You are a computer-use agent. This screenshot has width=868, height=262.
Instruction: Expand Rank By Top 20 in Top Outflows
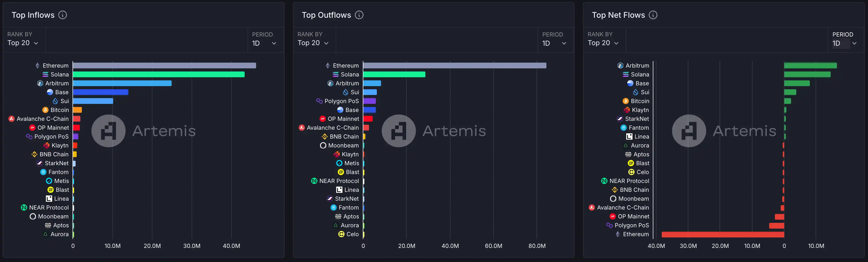(x=313, y=43)
